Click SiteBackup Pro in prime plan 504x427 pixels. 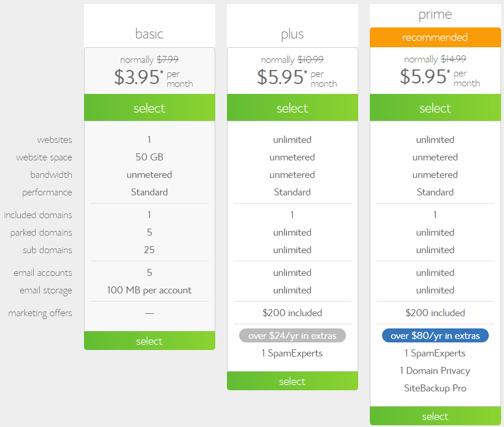coord(435,388)
